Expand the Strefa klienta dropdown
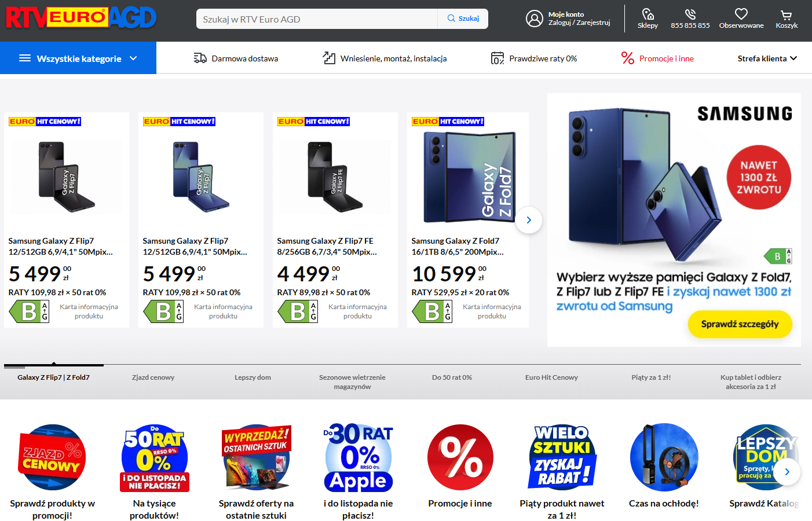This screenshot has height=521, width=812. 767,58
